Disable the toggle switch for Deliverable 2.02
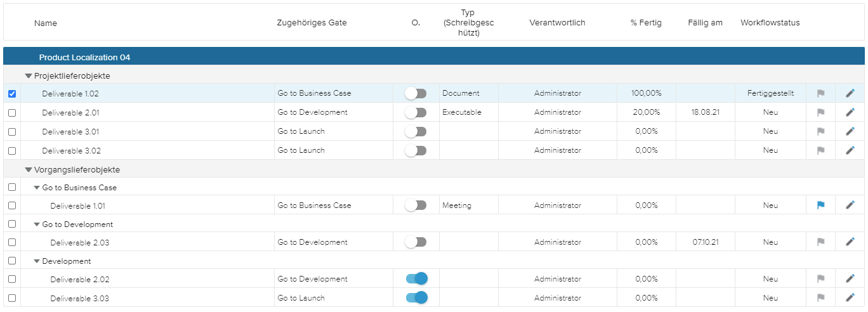Viewport: 868px width, 312px height. (416, 279)
